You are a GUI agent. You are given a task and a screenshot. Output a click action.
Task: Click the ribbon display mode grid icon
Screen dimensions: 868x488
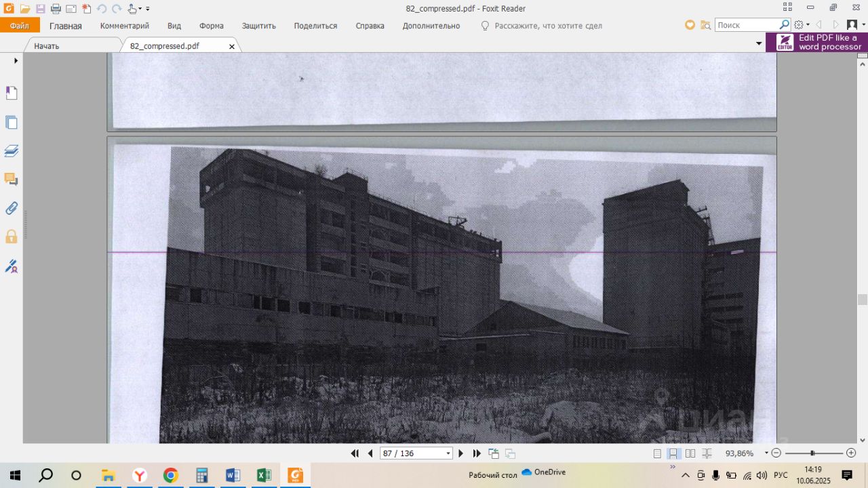pyautogui.click(x=787, y=7)
